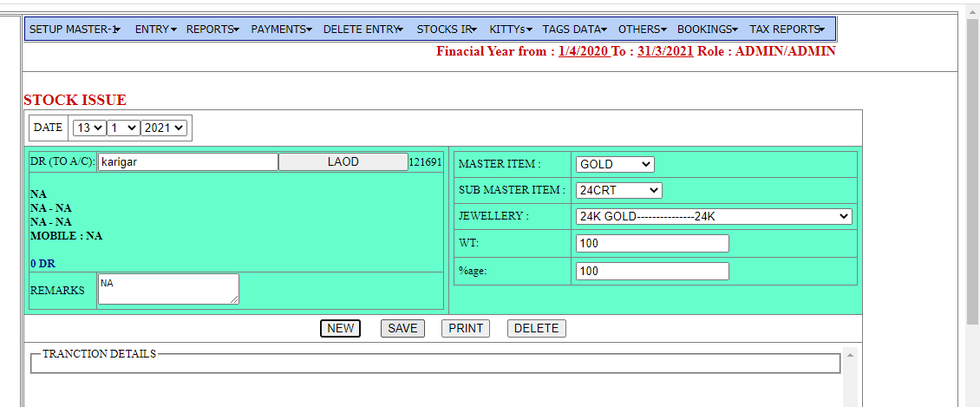
Task: Open the TAGS DATA menu
Action: [574, 30]
